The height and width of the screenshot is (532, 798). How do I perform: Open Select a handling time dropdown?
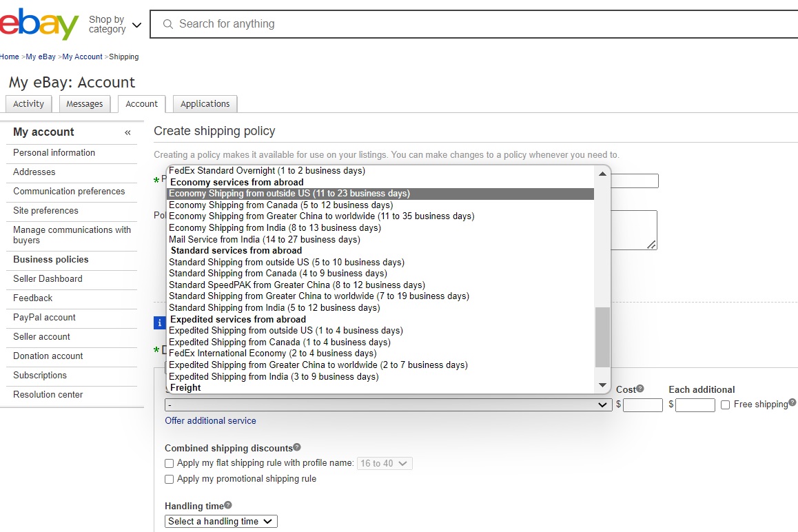(x=221, y=522)
